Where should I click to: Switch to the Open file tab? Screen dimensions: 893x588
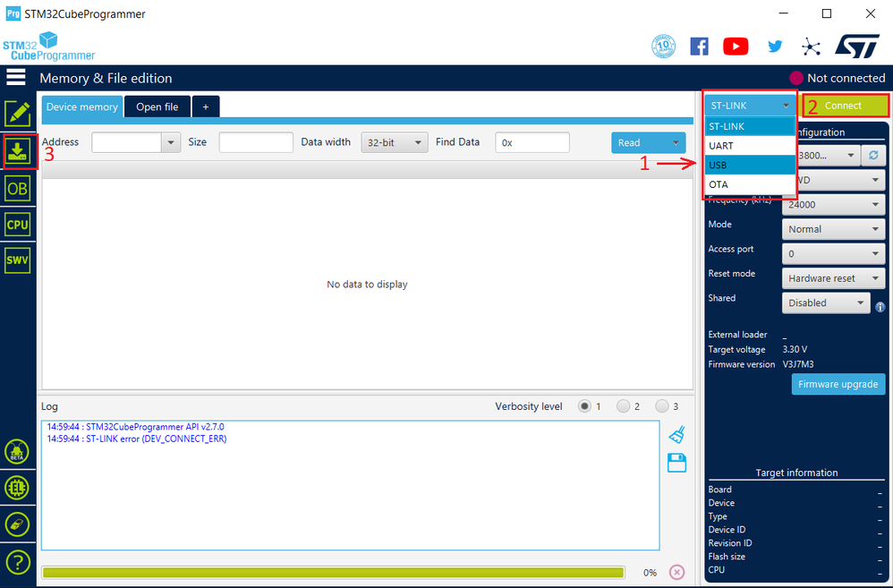pyautogui.click(x=157, y=107)
